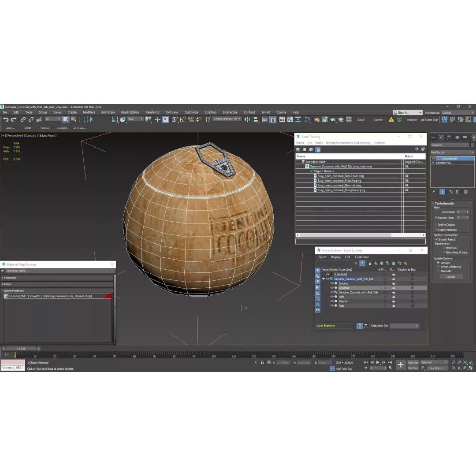Open the Rendering menu
The width and height of the screenshot is (476, 476).
click(x=152, y=112)
